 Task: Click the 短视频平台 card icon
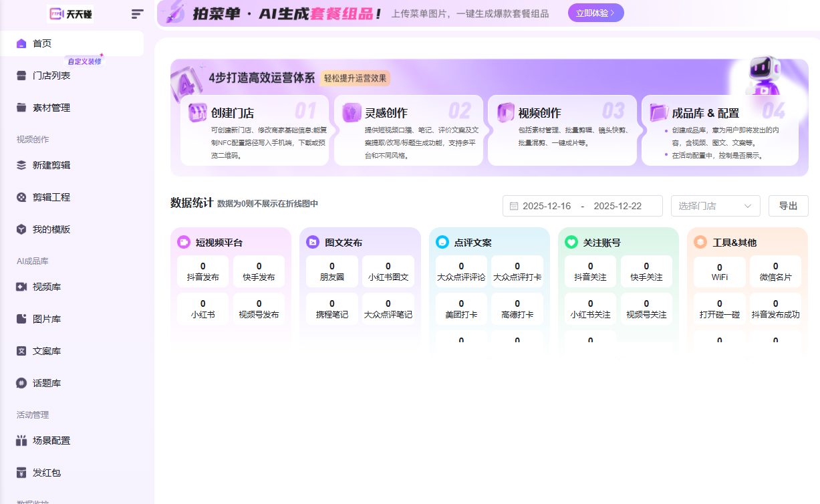coord(184,242)
